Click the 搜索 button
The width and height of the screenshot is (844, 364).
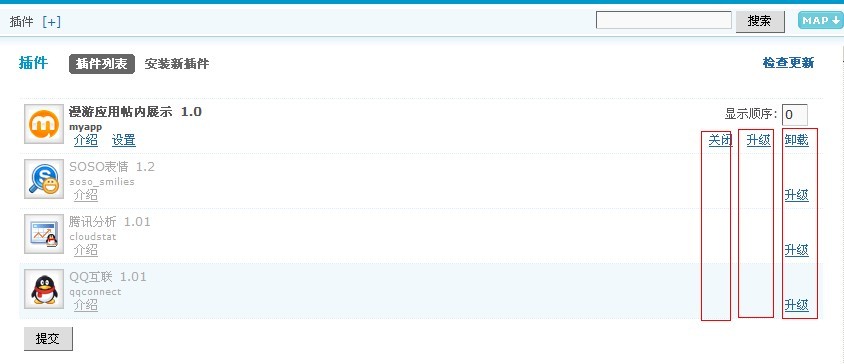[760, 22]
